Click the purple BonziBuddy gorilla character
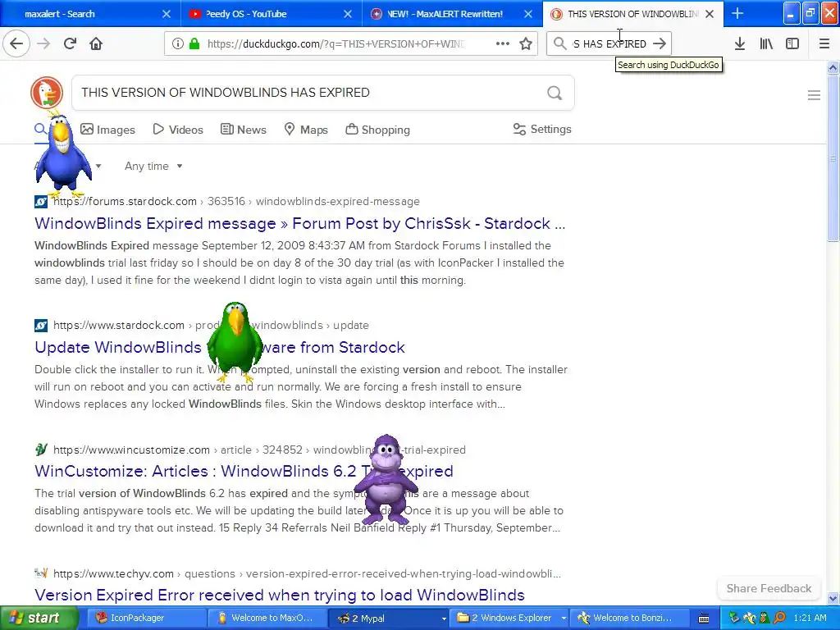The height and width of the screenshot is (630, 840). click(386, 479)
